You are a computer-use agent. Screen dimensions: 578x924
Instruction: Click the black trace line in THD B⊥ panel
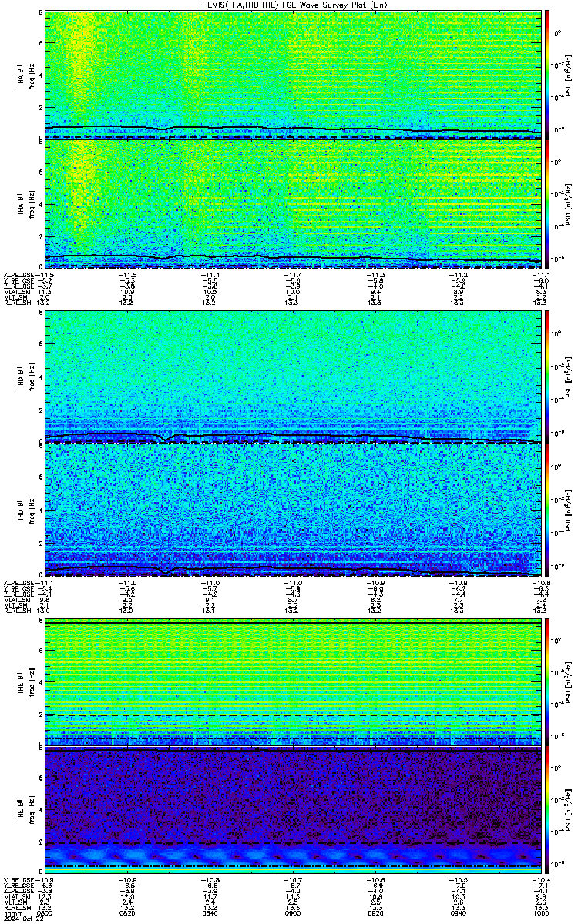click(292, 437)
